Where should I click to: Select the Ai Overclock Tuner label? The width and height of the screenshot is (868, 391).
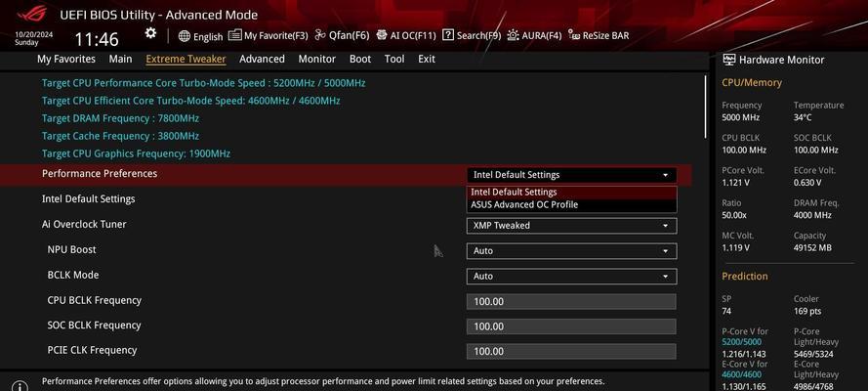point(84,224)
